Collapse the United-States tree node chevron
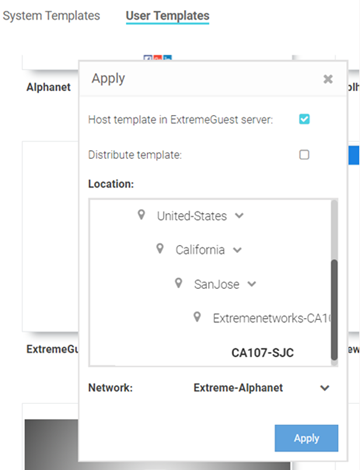The image size is (360, 470). [x=239, y=216]
